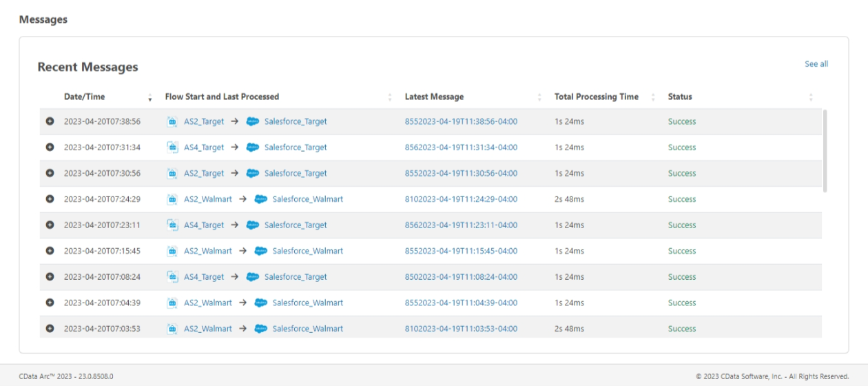Click AS2 connector icon in 07:24:29 row

[x=172, y=199]
